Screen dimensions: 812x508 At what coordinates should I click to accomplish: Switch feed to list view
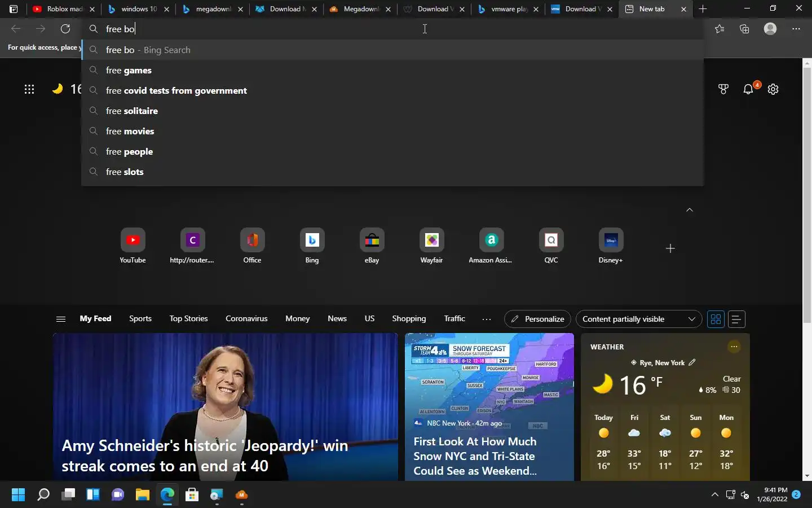point(736,319)
